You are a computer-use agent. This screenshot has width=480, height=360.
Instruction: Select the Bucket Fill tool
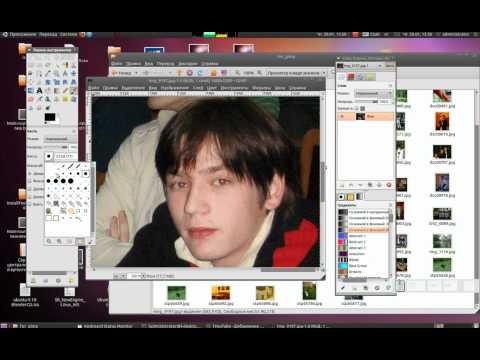pyautogui.click(x=48, y=91)
